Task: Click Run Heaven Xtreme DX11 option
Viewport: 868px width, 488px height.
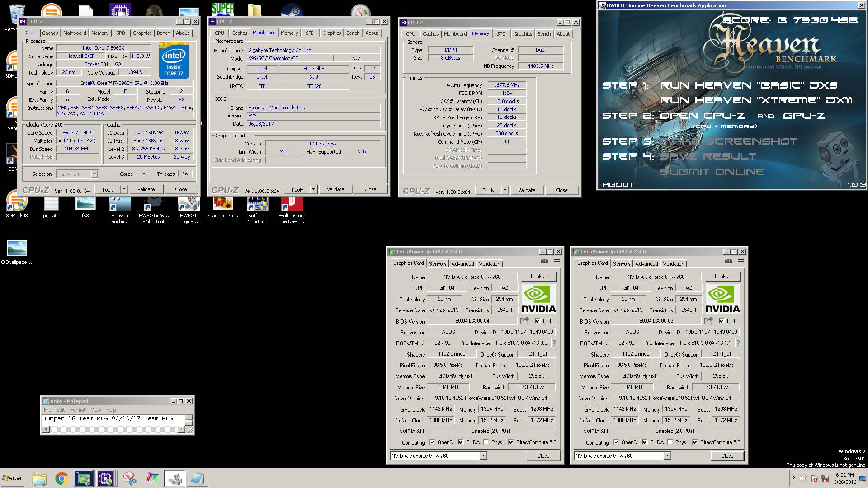Action: tap(756, 100)
